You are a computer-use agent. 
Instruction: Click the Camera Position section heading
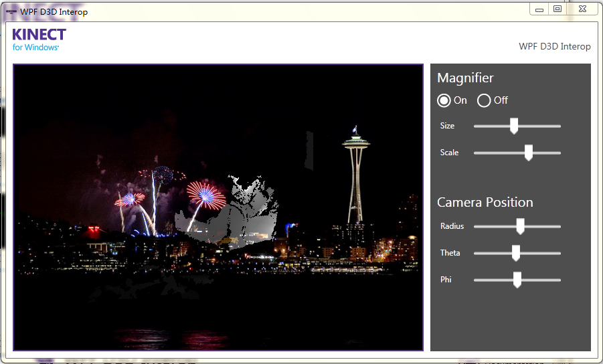click(x=485, y=202)
